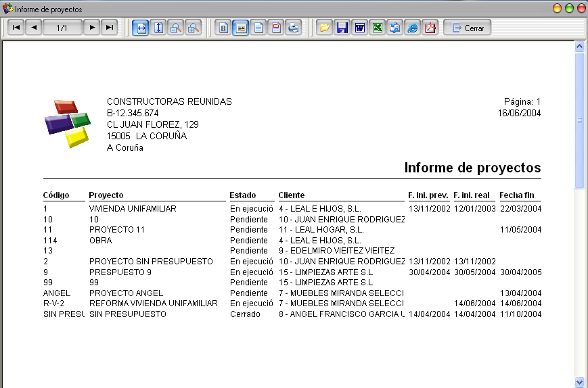Click the Cerrar button
Image resolution: width=588 pixels, height=388 pixels.
[x=468, y=28]
